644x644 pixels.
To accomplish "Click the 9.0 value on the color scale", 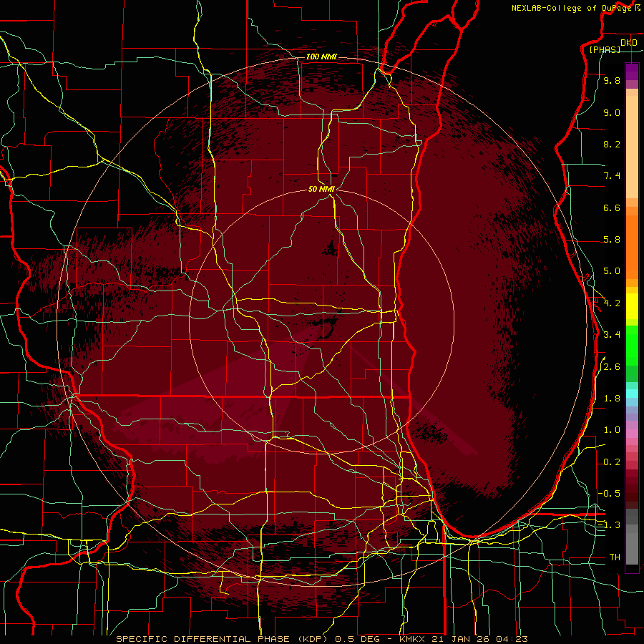I will pyautogui.click(x=612, y=112).
